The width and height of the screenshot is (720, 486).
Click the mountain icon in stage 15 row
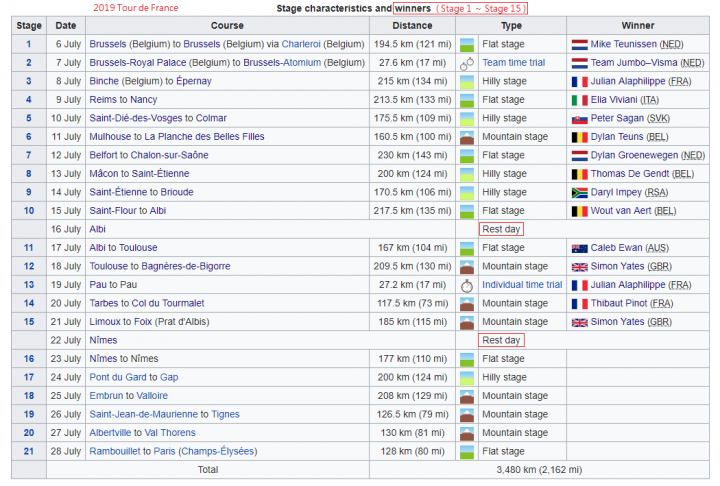pos(467,322)
